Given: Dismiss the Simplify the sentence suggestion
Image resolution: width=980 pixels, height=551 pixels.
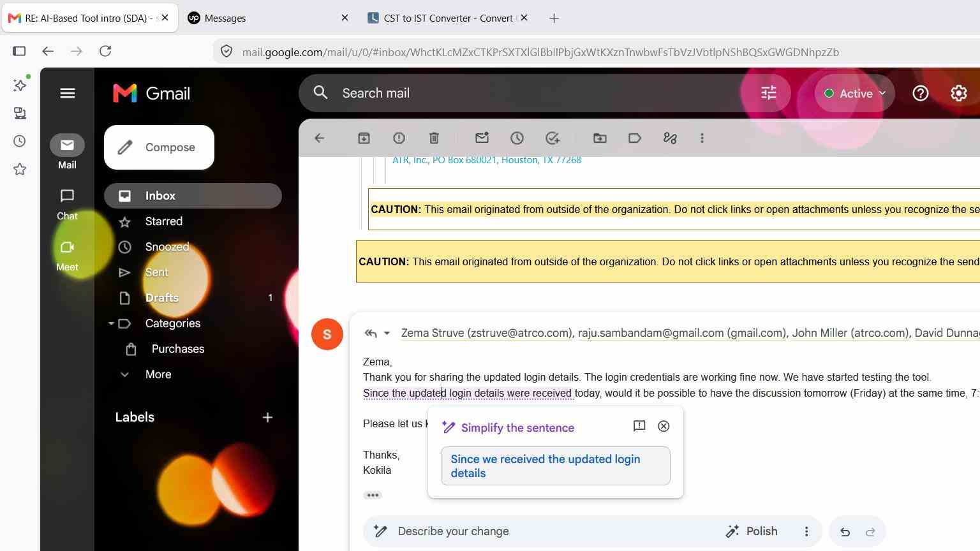Looking at the screenshot, I should (664, 426).
